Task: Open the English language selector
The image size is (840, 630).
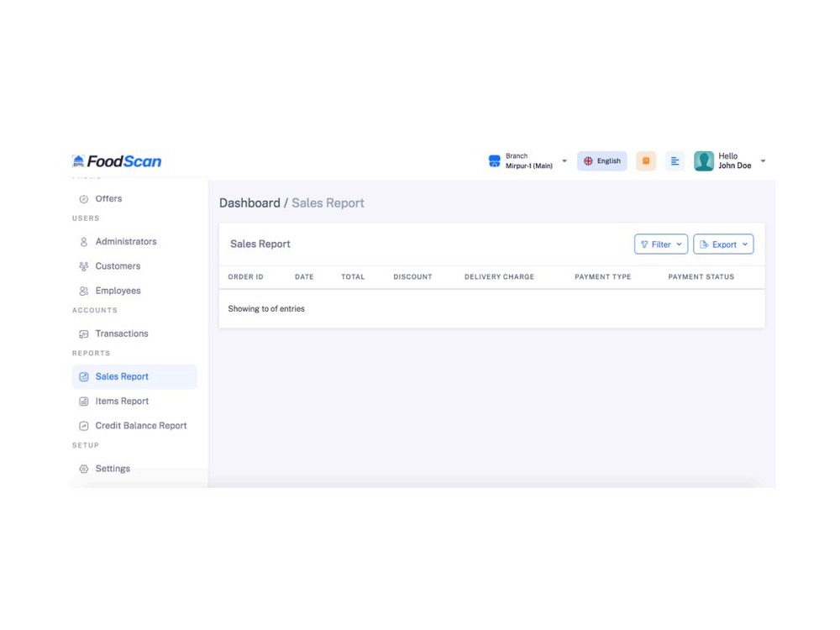Action: [601, 160]
